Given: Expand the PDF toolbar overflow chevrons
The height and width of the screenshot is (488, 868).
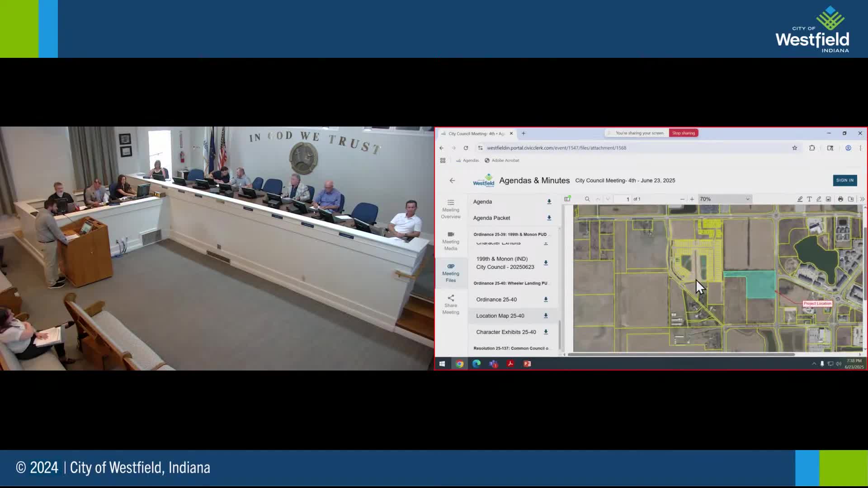Looking at the screenshot, I should coord(862,199).
